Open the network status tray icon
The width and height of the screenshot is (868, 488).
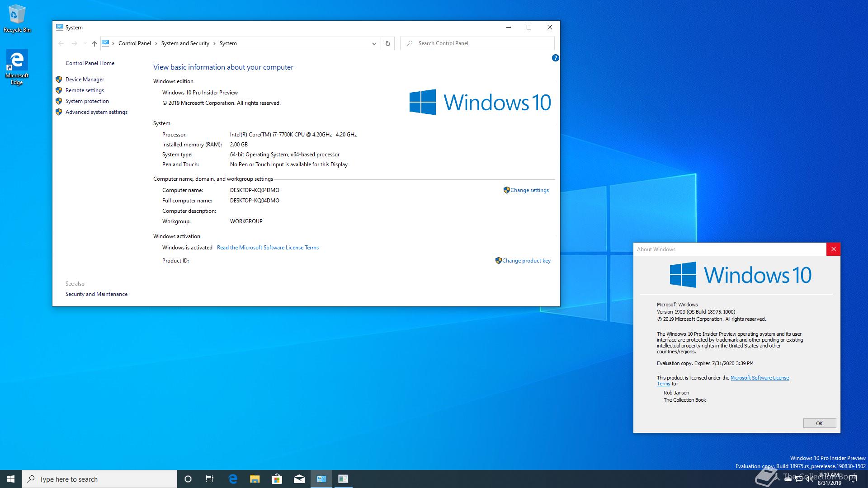(798, 479)
